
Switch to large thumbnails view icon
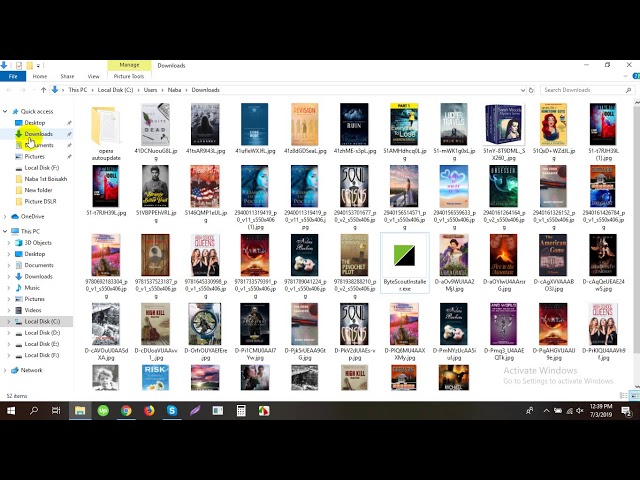click(634, 396)
